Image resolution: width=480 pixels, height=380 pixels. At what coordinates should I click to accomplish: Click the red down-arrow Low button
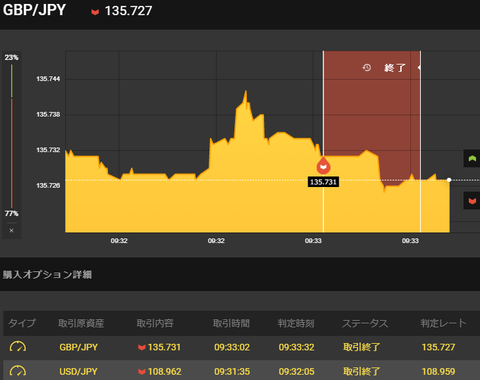click(472, 201)
